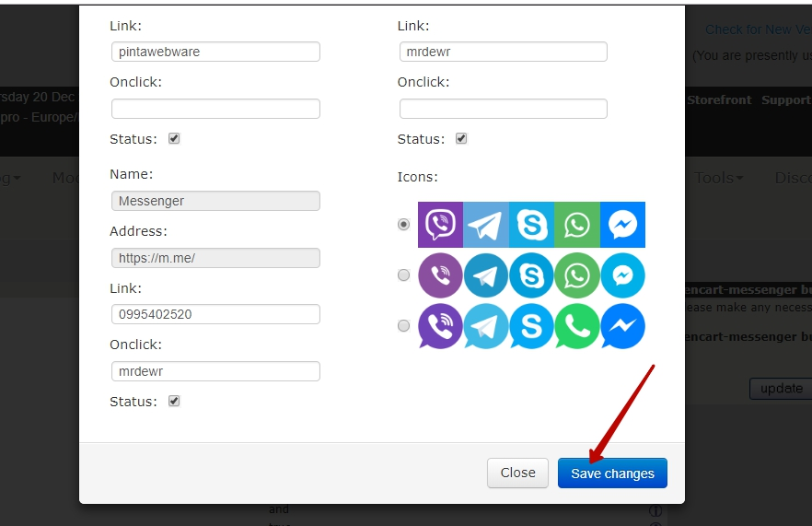This screenshot has width=812, height=526.
Task: Click the bubble-style Viber icon in third row
Action: (x=440, y=326)
